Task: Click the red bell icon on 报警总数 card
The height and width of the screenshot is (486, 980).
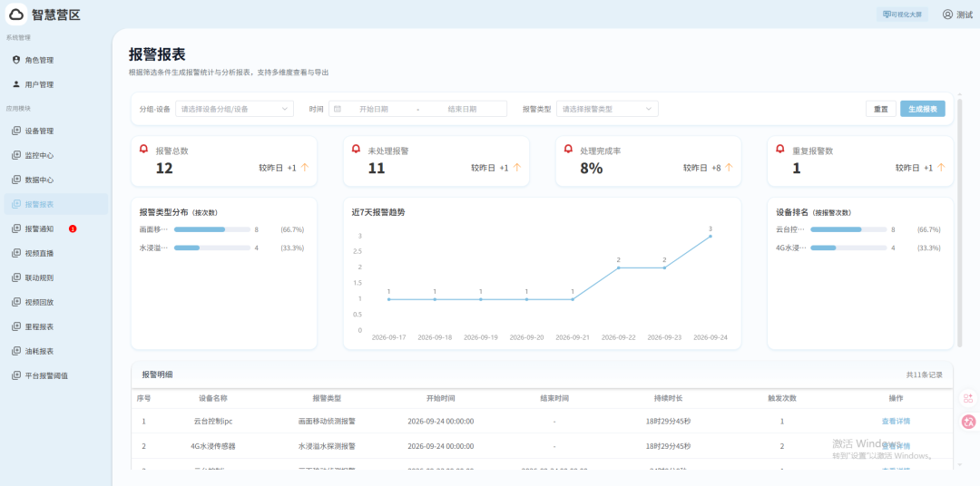Action: 143,150
